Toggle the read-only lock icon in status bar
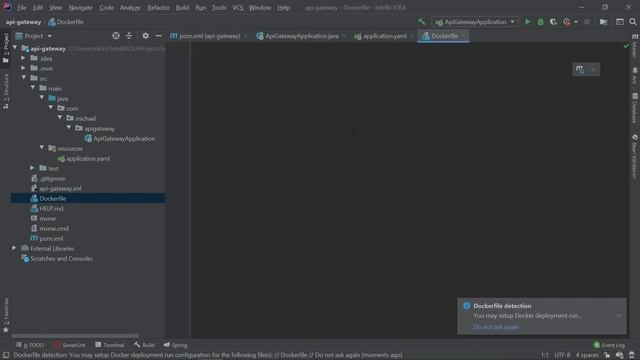The image size is (640, 360). [x=607, y=355]
